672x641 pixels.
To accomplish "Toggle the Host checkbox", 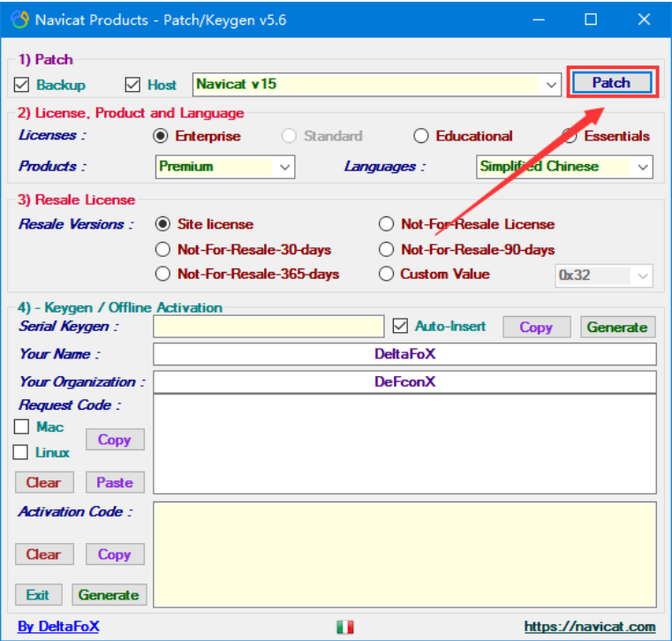I will pyautogui.click(x=132, y=85).
